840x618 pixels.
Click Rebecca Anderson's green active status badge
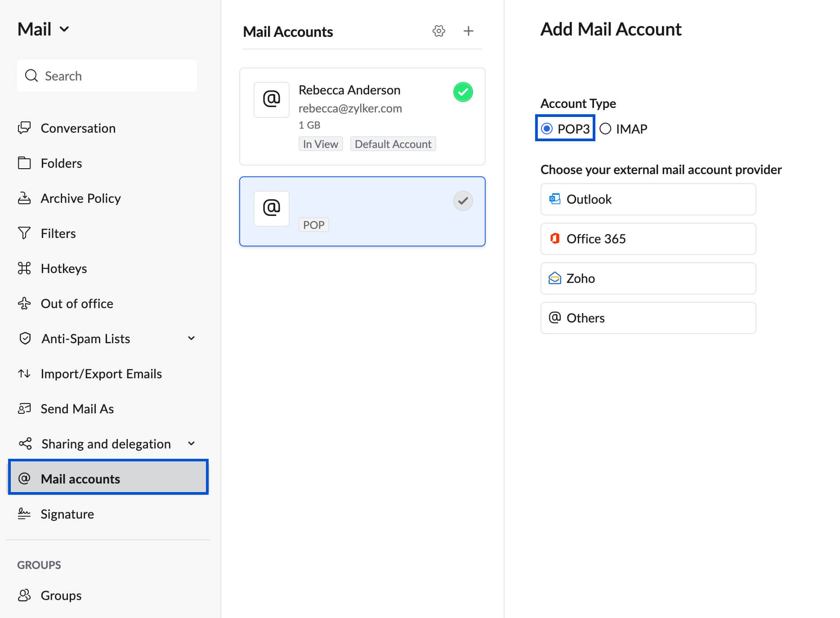click(463, 92)
